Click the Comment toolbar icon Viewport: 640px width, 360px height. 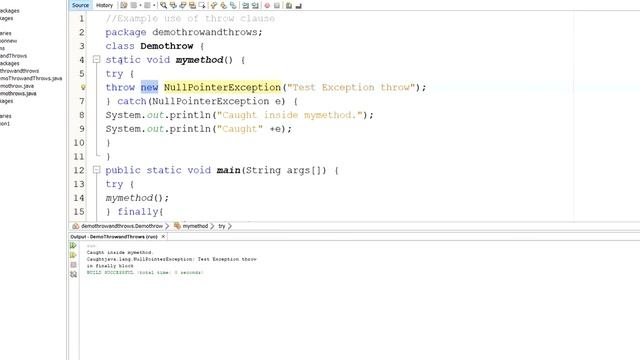coord(289,5)
